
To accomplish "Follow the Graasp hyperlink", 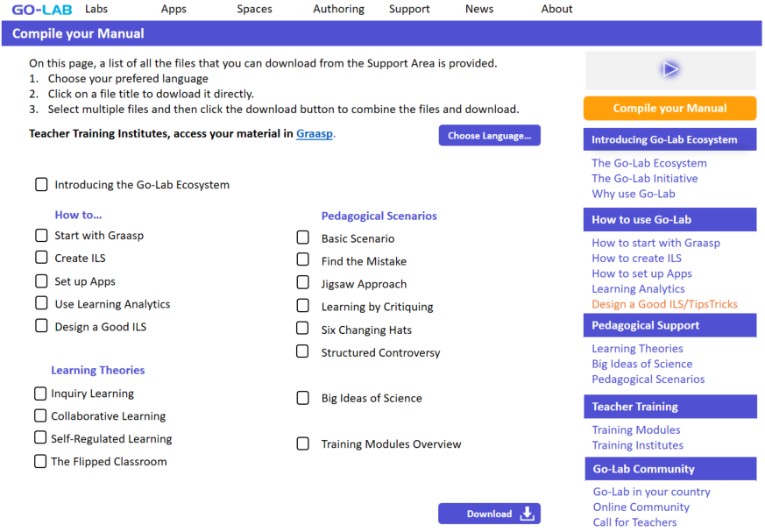I will click(315, 134).
